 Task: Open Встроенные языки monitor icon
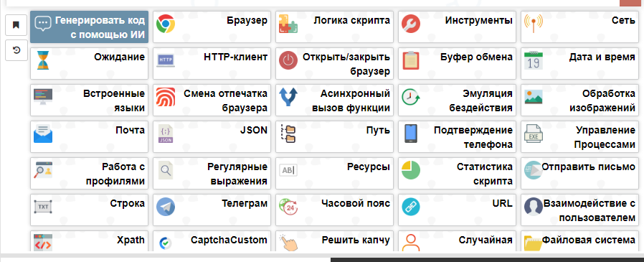[43, 97]
